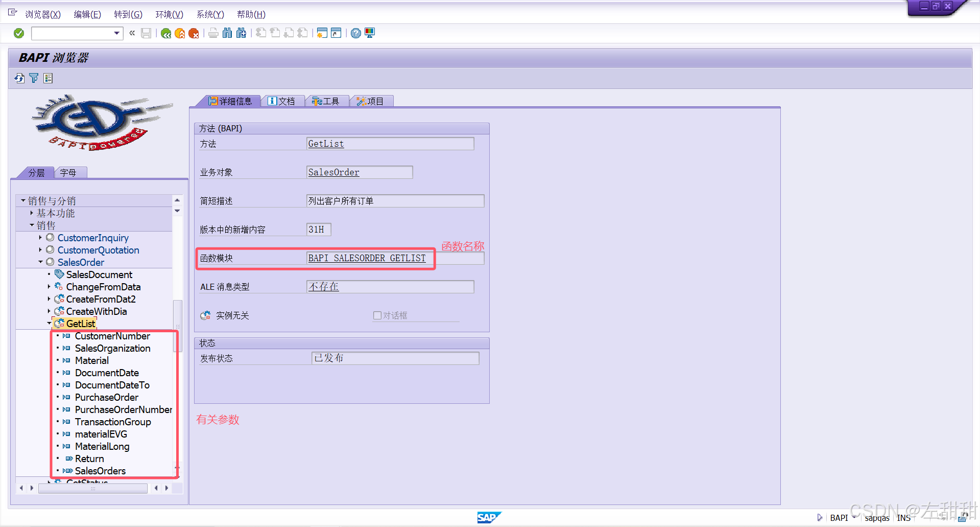Select the Return parameter
Image resolution: width=980 pixels, height=527 pixels.
89,459
